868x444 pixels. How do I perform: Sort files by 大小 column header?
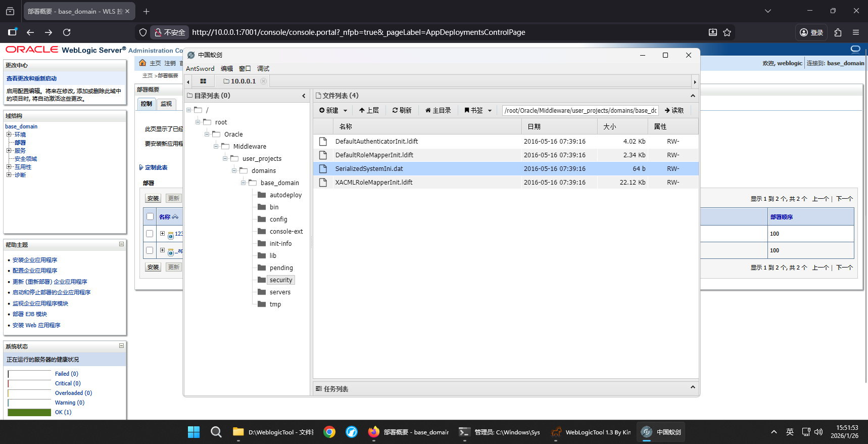coord(622,126)
